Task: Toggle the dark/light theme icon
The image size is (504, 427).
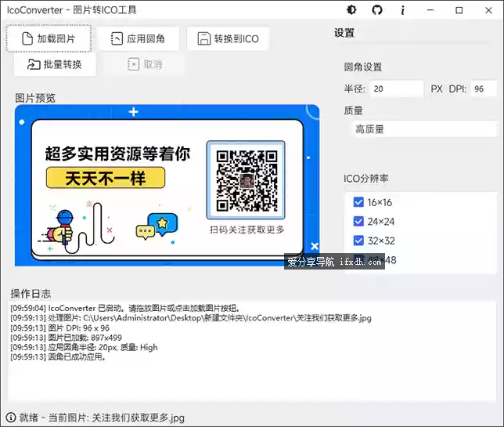Action: [351, 10]
